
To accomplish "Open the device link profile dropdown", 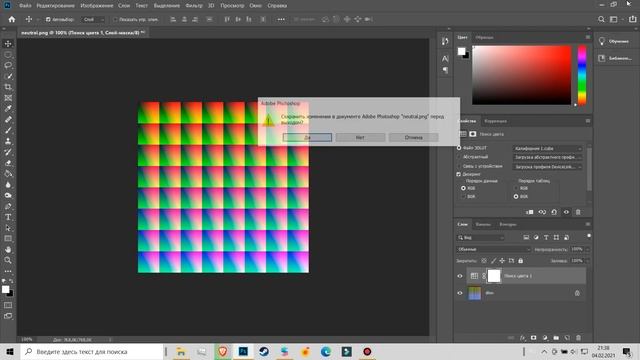I will [x=547, y=167].
